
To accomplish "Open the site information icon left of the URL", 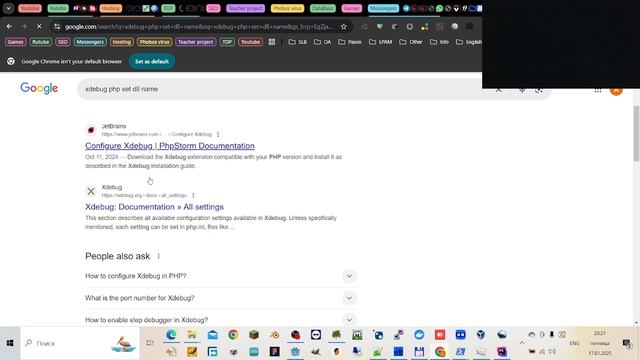I will click(x=57, y=27).
